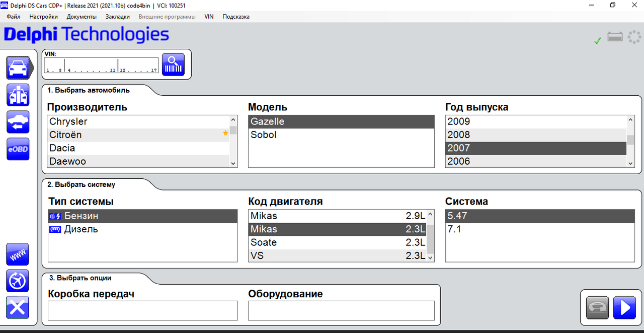
Task: Open the eOBD generic diagnostics icon
Action: pos(18,149)
